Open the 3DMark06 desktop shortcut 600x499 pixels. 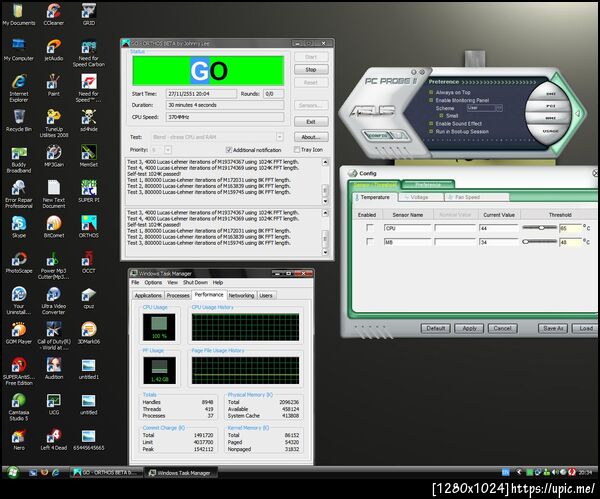coord(89,331)
